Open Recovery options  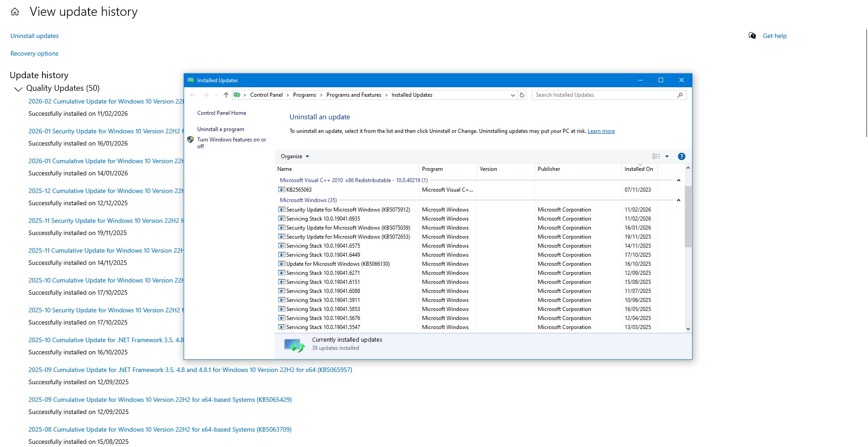[x=34, y=53]
